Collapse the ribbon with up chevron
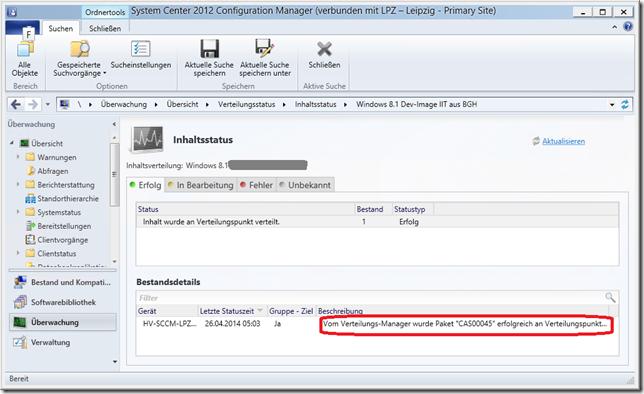 614,27
